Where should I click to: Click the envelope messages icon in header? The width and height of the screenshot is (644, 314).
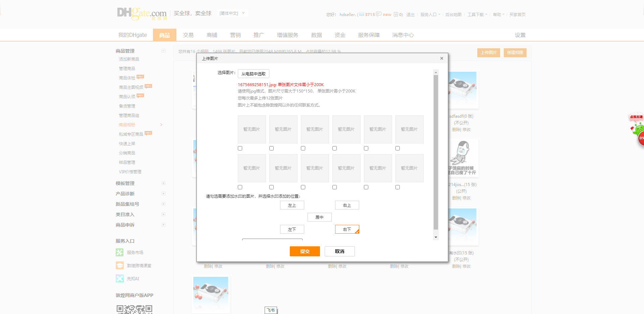(x=361, y=14)
